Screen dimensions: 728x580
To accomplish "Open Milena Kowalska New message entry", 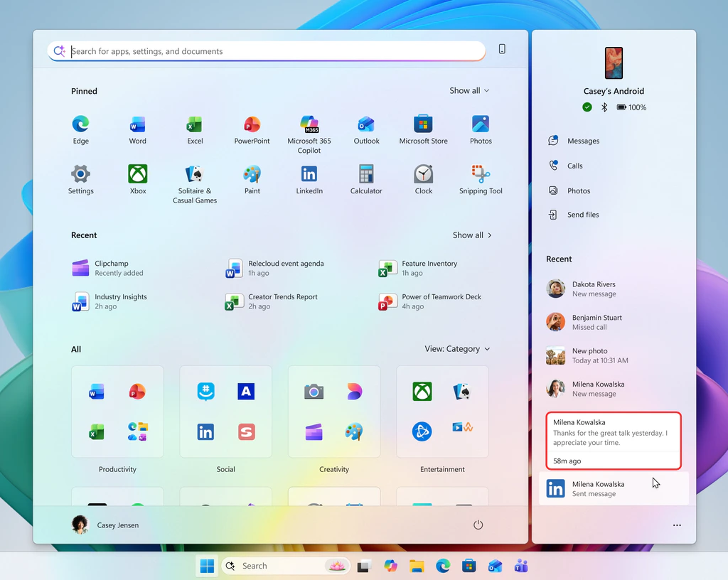I will pyautogui.click(x=614, y=389).
